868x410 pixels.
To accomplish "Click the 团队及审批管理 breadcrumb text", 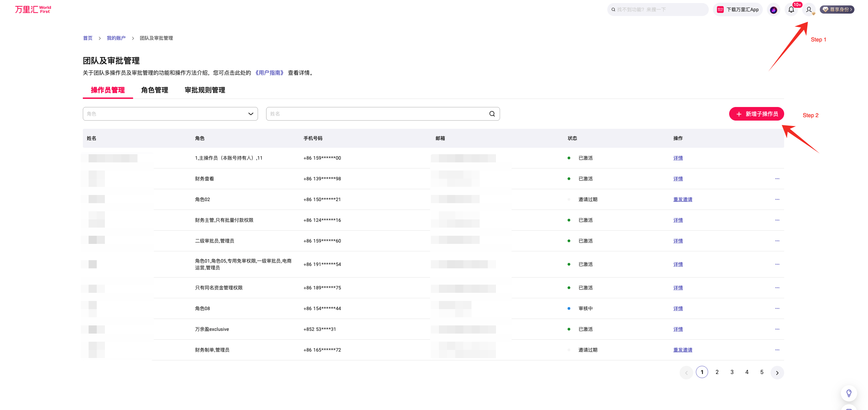I will pos(156,38).
